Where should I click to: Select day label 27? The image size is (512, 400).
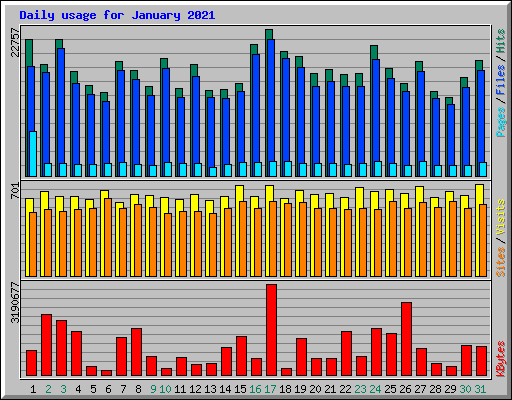[420, 389]
